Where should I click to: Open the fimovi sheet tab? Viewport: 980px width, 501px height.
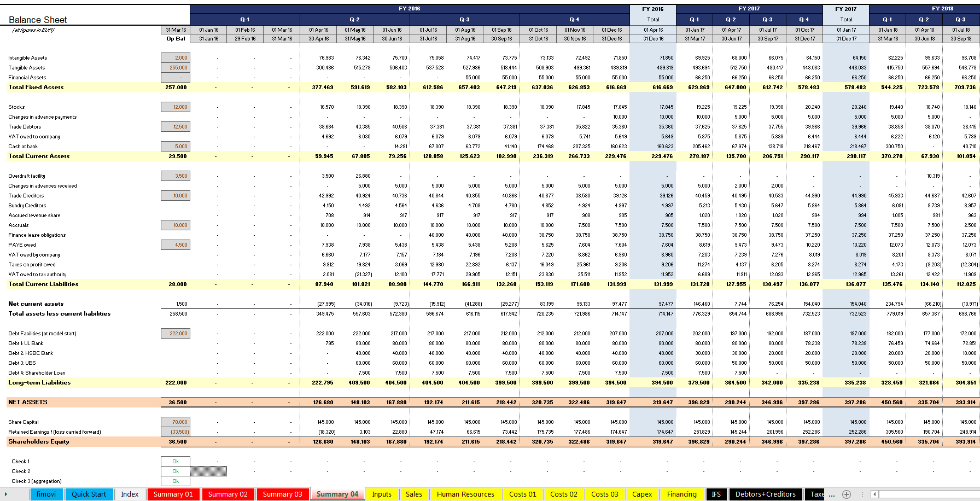[x=46, y=494]
